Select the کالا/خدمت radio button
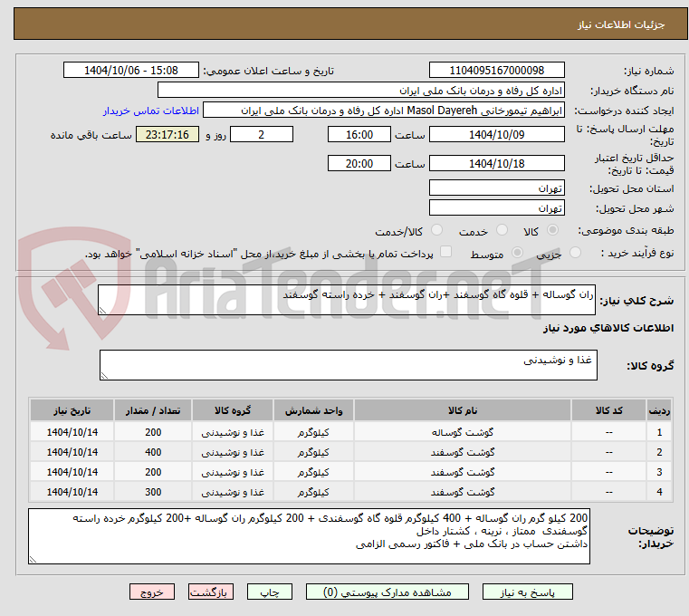 tap(436, 230)
